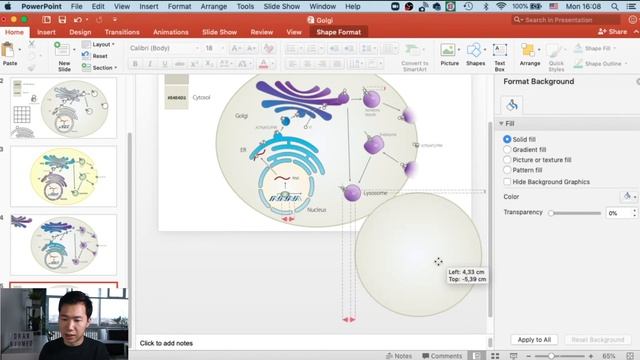The image size is (640, 360).
Task: Apply underline formatting
Action: click(x=165, y=64)
